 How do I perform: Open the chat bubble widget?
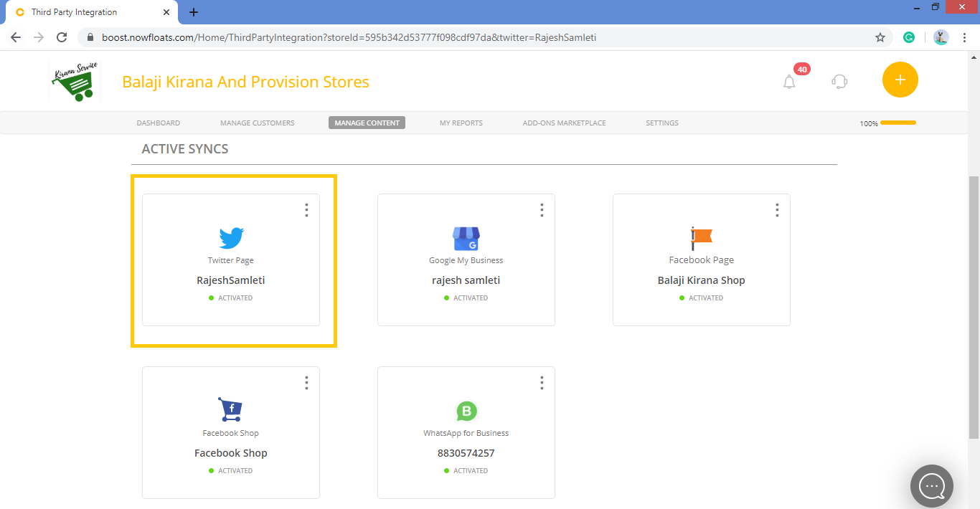pyautogui.click(x=931, y=486)
